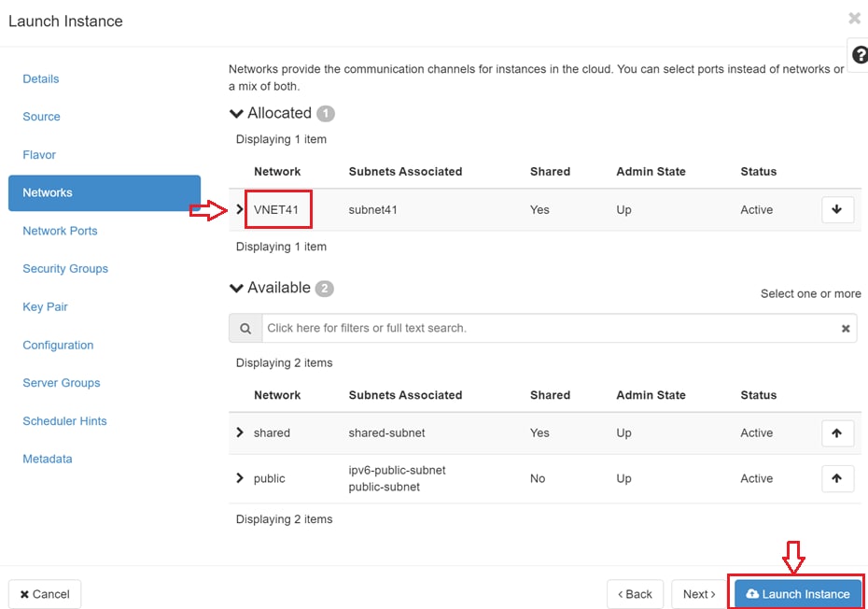
Task: Click the Network header in Available table
Action: 277,395
